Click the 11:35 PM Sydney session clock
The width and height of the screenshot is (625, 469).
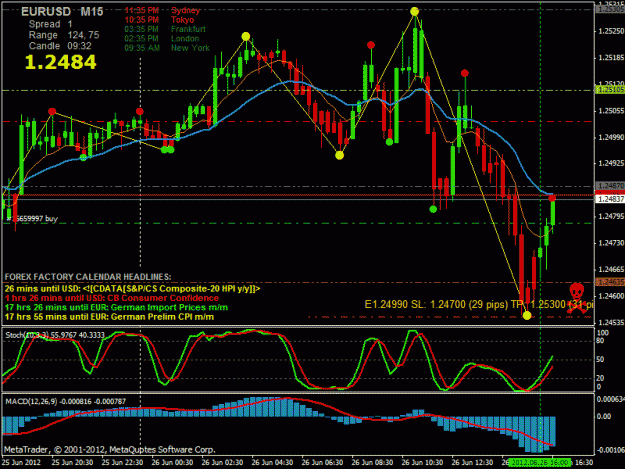(162, 10)
